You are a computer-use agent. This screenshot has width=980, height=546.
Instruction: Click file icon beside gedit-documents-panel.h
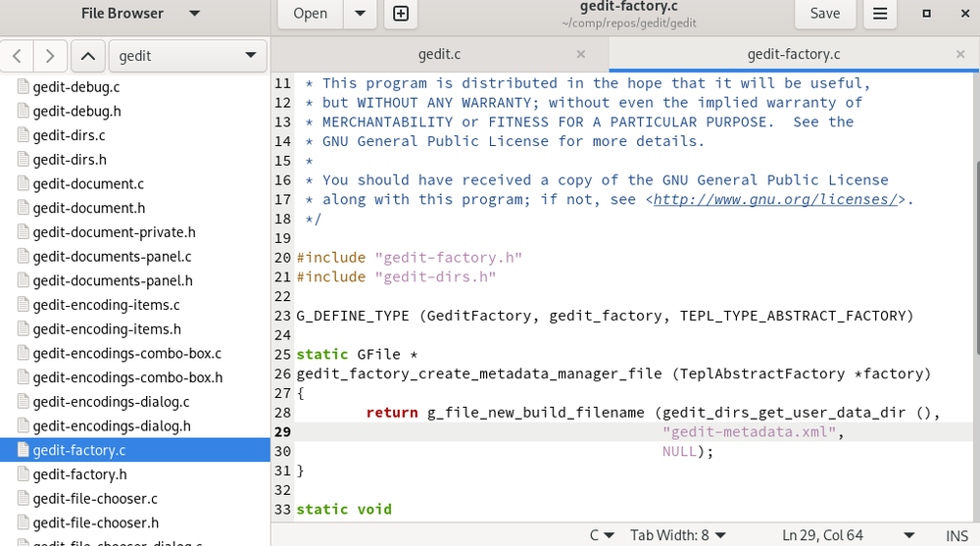coord(24,280)
